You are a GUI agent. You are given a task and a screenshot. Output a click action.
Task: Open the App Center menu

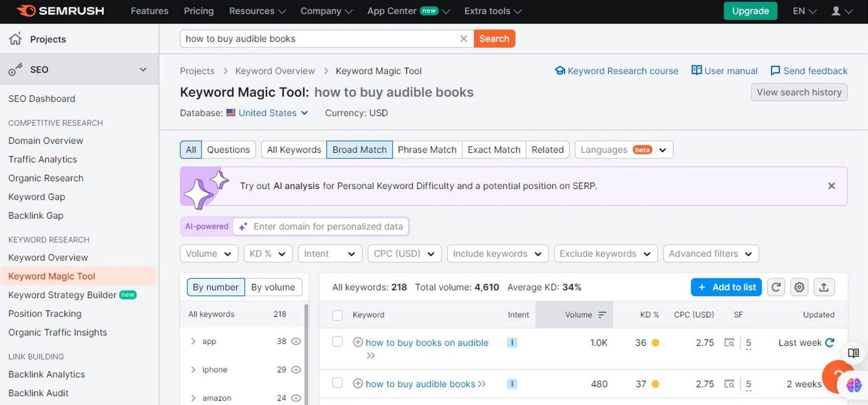tap(409, 11)
